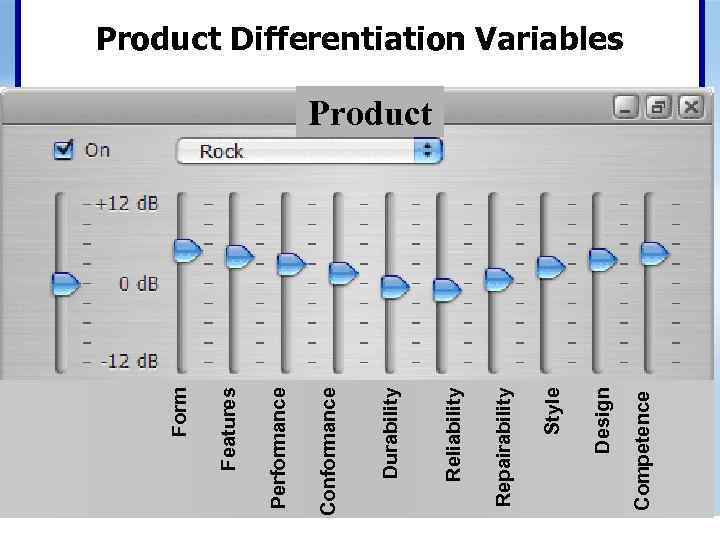The width and height of the screenshot is (720, 540).
Task: Click the Features band slider handle
Action: pyautogui.click(x=239, y=256)
